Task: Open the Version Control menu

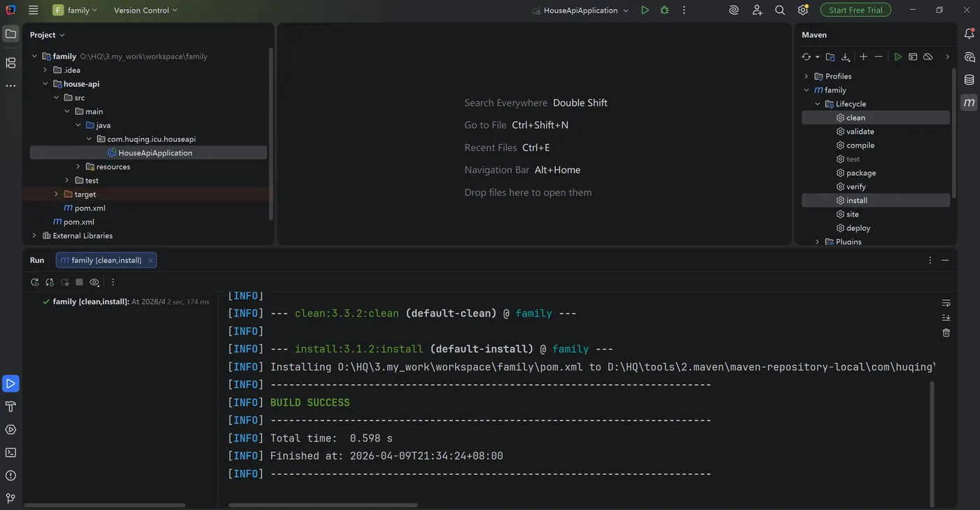Action: pyautogui.click(x=146, y=10)
